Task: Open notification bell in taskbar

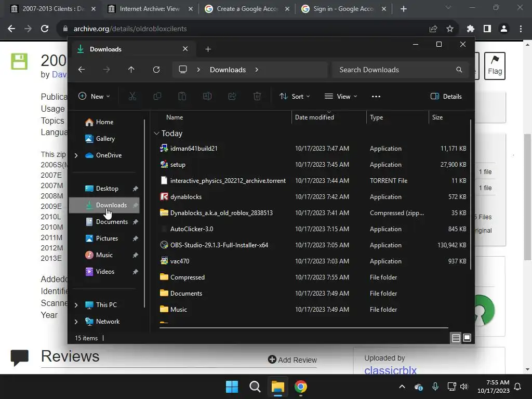Action: click(518, 387)
